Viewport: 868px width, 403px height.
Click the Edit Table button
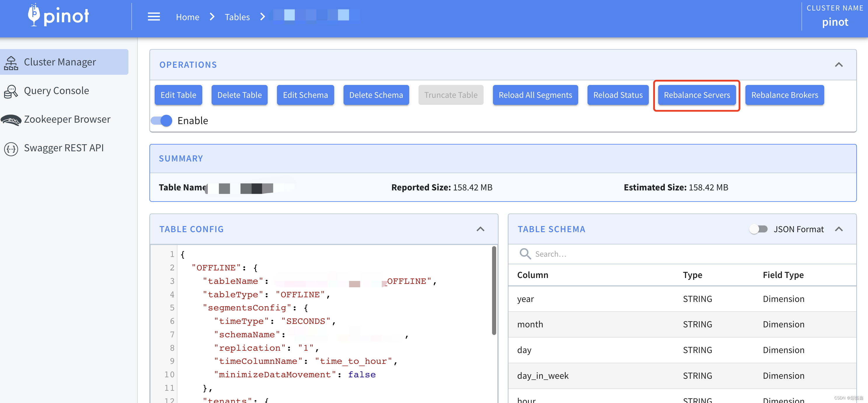point(178,95)
